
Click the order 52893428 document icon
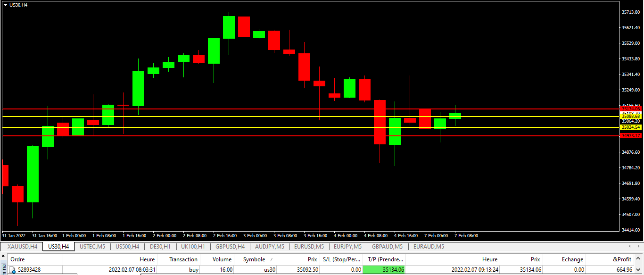point(13,270)
